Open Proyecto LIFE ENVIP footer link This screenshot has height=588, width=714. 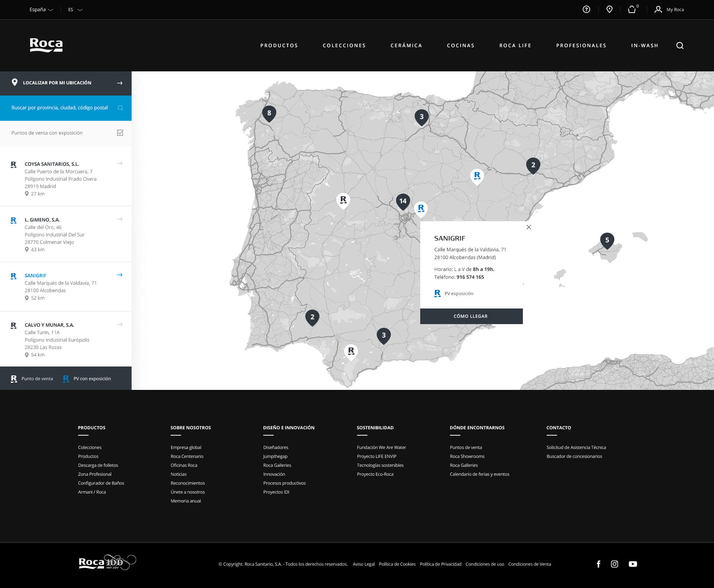(376, 456)
